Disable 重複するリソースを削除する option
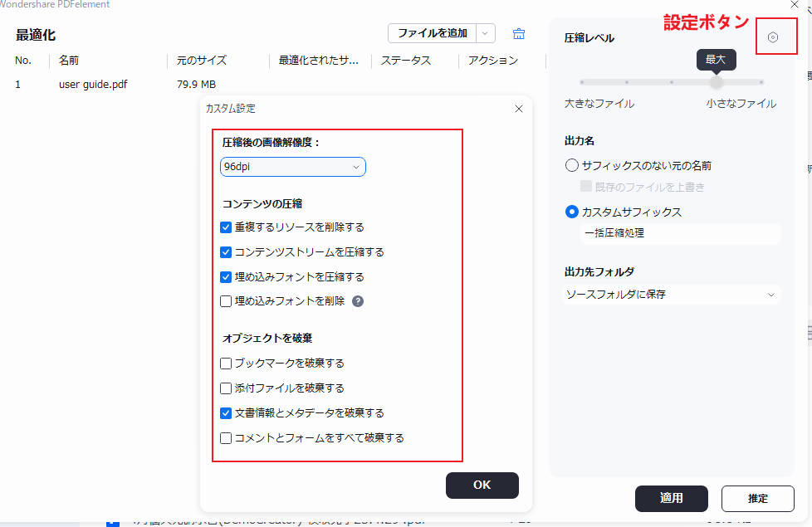The image size is (812, 527). click(x=226, y=227)
